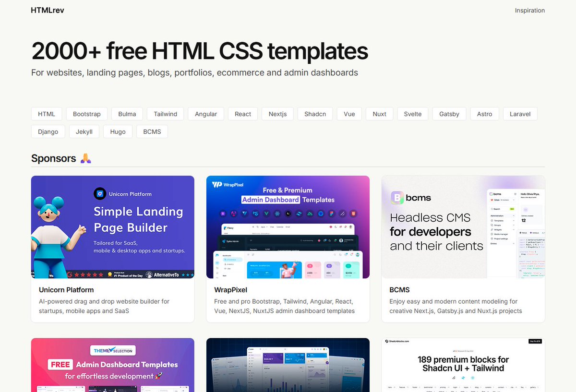The width and height of the screenshot is (576, 392).
Task: Click the ThemeSelection logo badge
Action: point(112,350)
